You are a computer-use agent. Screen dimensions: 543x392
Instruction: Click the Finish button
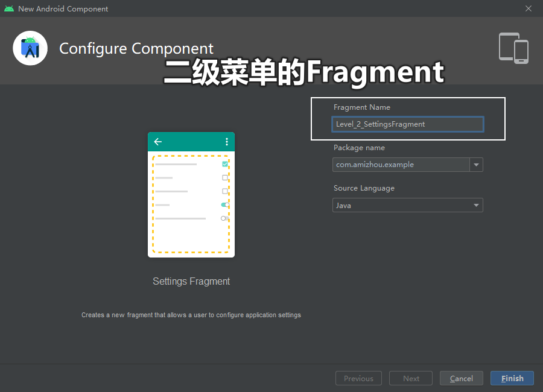(512, 378)
